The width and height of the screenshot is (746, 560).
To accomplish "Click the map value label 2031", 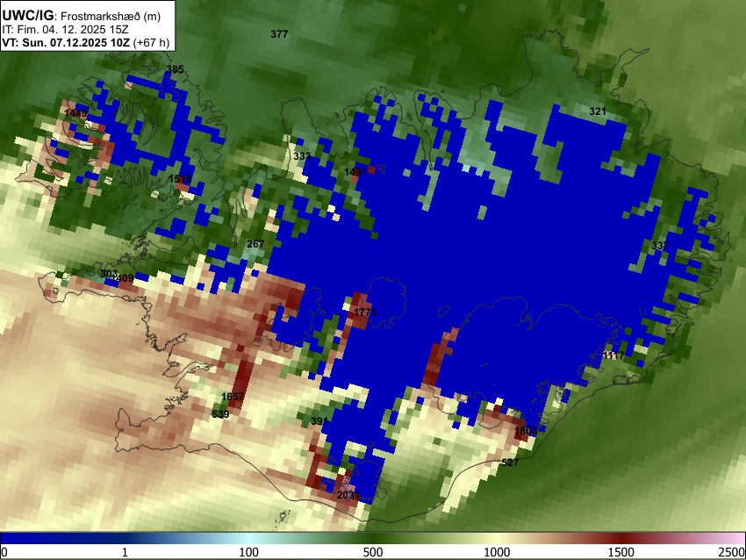I will [x=348, y=495].
